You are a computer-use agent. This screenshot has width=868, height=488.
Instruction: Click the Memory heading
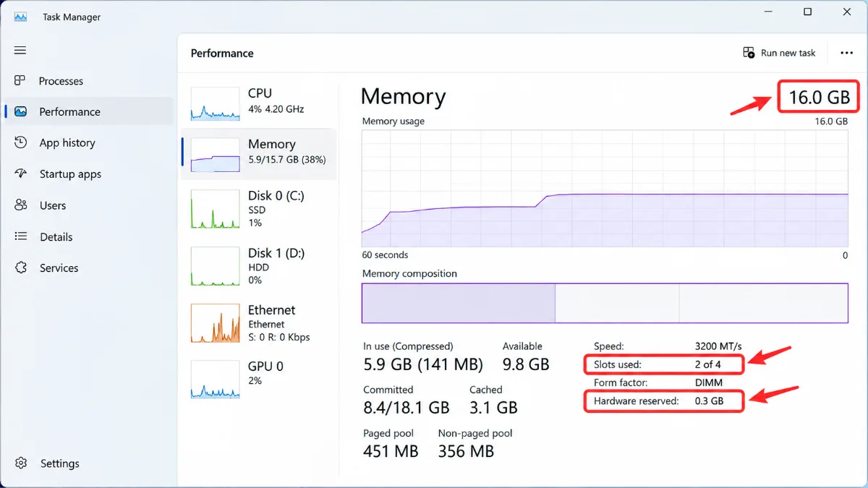tap(403, 97)
